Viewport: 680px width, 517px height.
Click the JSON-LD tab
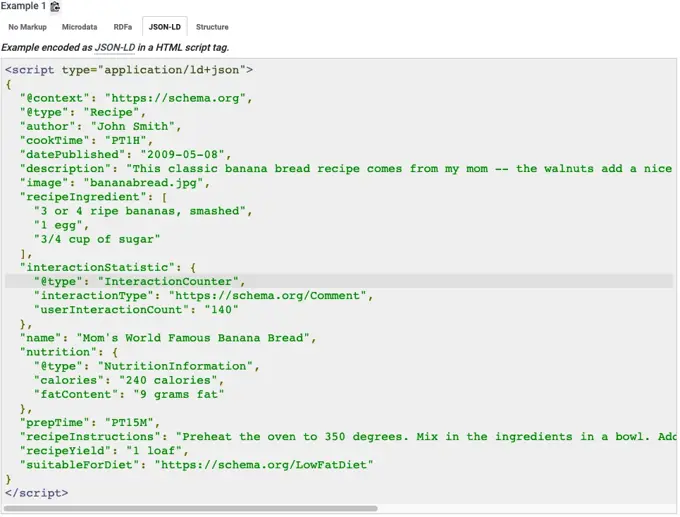165,27
